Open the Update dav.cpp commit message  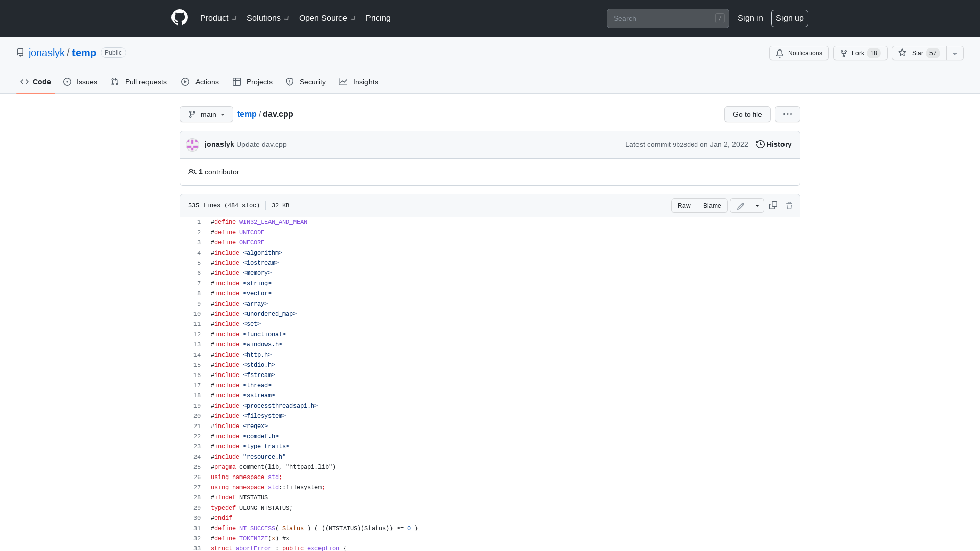point(261,144)
